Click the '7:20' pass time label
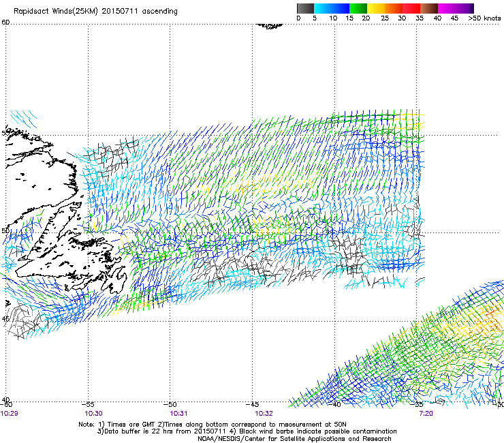 [x=426, y=413]
